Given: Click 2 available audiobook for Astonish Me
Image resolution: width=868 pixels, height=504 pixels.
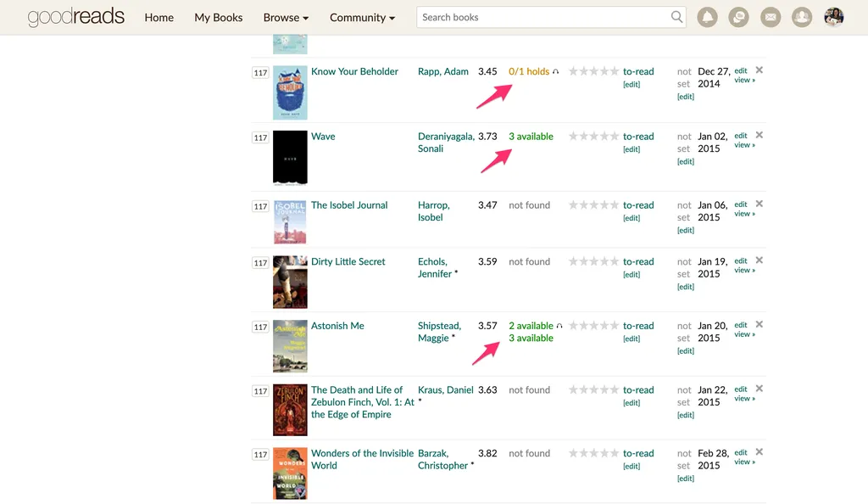Looking at the screenshot, I should 531,325.
